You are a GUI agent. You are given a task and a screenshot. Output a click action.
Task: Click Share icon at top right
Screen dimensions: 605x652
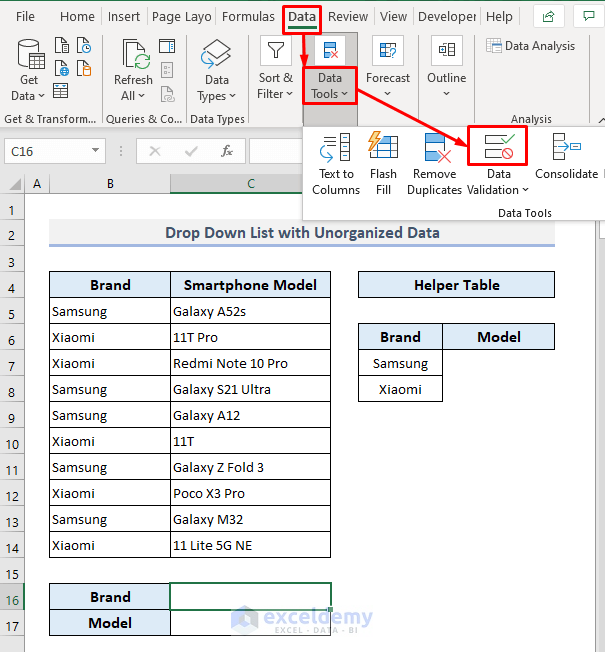[x=548, y=17]
